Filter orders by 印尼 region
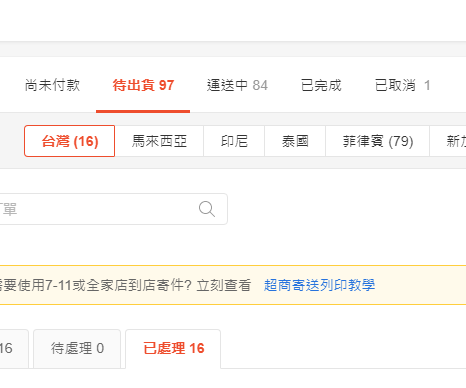 (234, 141)
